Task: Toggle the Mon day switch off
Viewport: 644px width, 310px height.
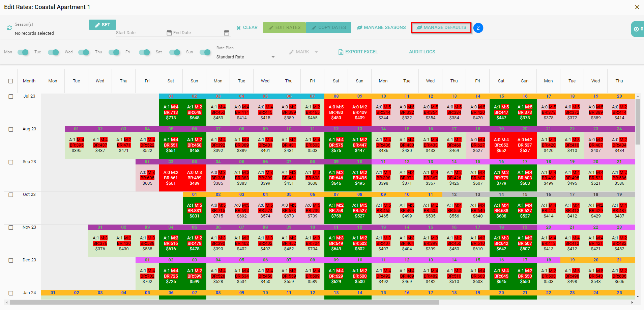Action: pos(23,52)
